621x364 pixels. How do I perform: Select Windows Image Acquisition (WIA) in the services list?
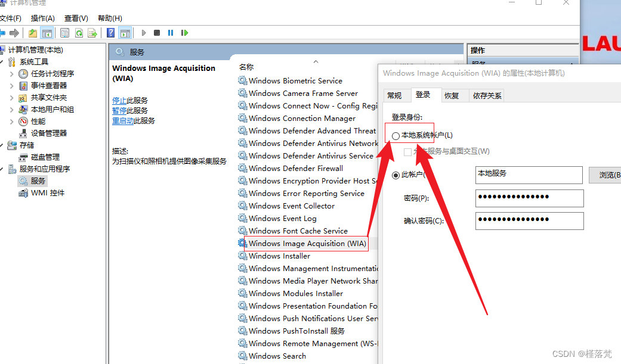(x=307, y=243)
